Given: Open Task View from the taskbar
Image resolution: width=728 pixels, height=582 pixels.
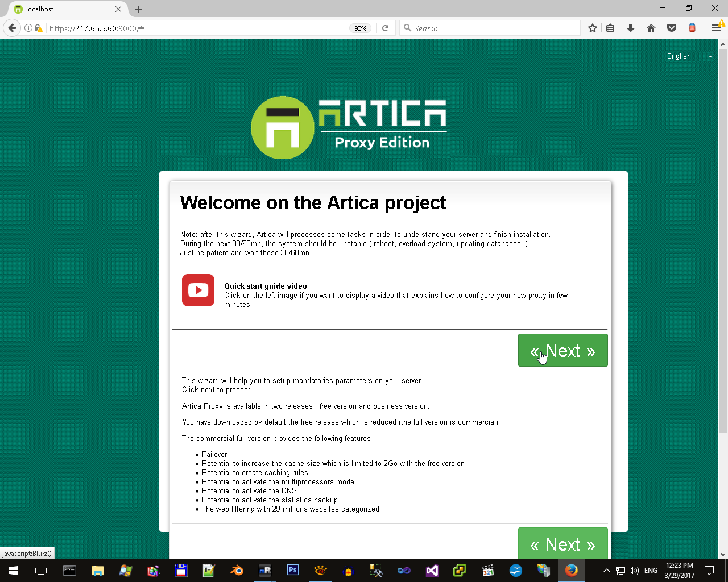Looking at the screenshot, I should click(x=41, y=571).
